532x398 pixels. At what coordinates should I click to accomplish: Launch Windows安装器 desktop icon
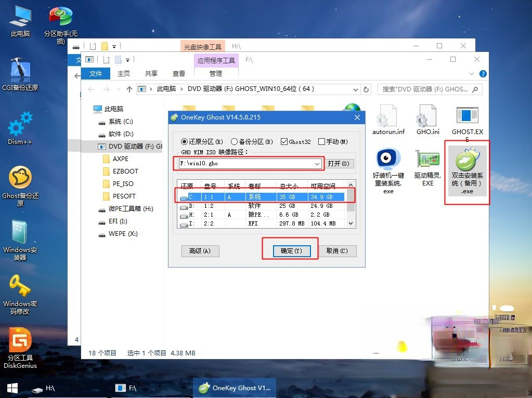pos(20,241)
